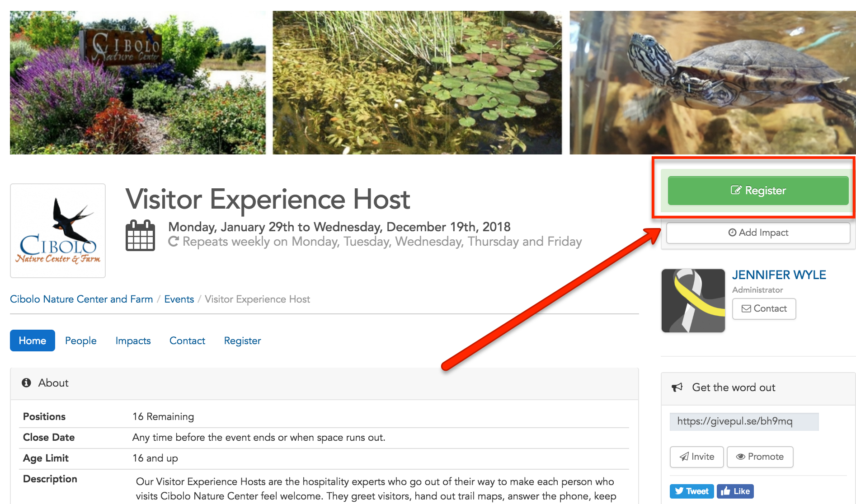This screenshot has height=504, width=856.
Task: Go to the Contact tab
Action: point(187,341)
